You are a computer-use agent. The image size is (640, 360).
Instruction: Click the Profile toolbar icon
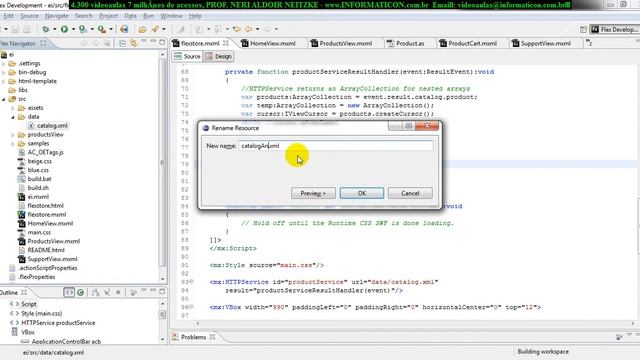(83, 29)
